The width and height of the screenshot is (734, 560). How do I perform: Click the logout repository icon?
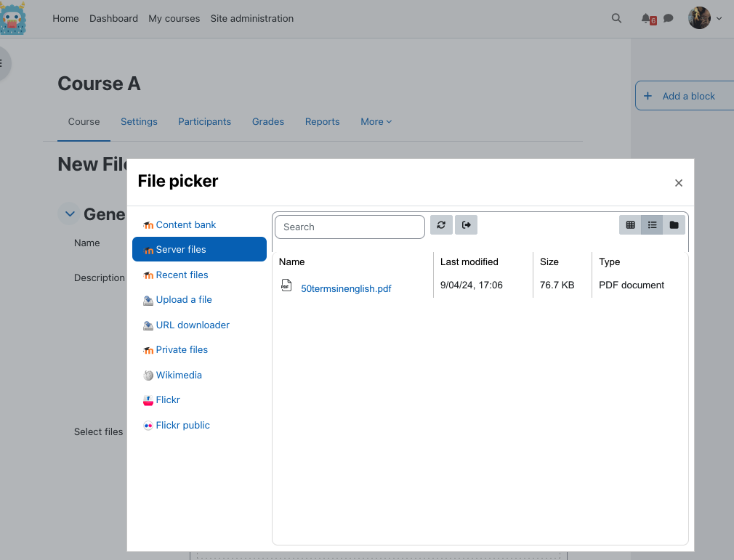coord(466,225)
